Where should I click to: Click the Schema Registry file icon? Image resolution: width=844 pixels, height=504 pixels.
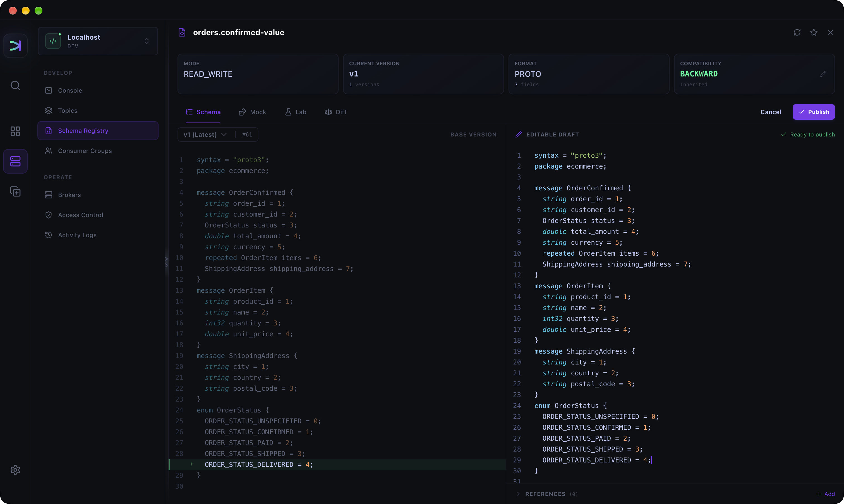click(49, 130)
